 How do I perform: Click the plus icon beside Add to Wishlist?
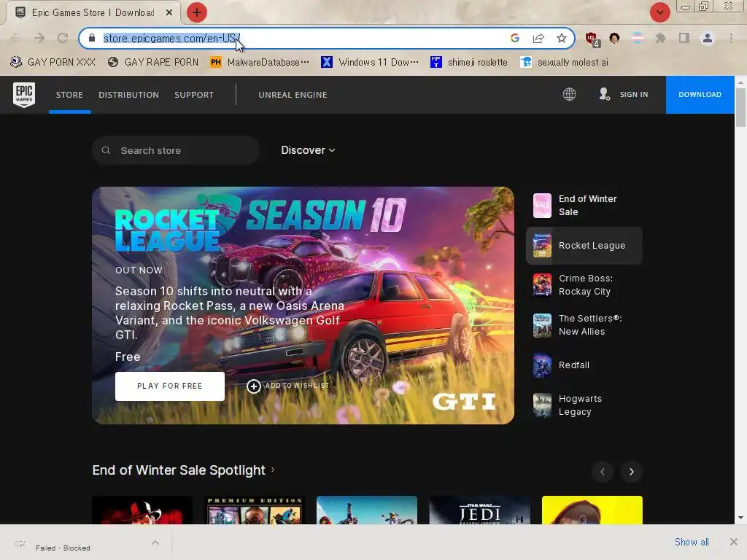[x=253, y=386]
